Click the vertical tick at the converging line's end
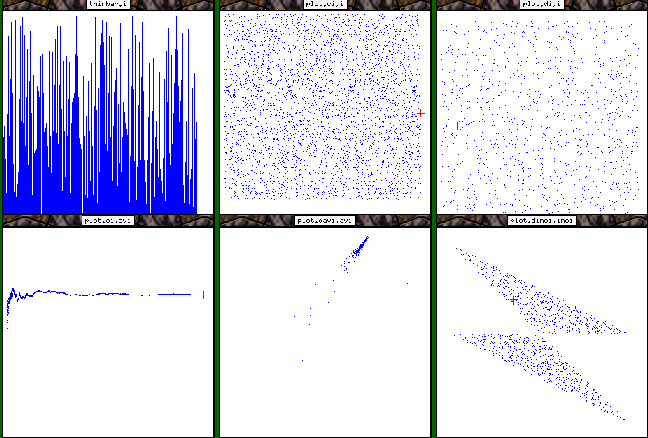Screen dimensions: 648x438 click(x=203, y=294)
